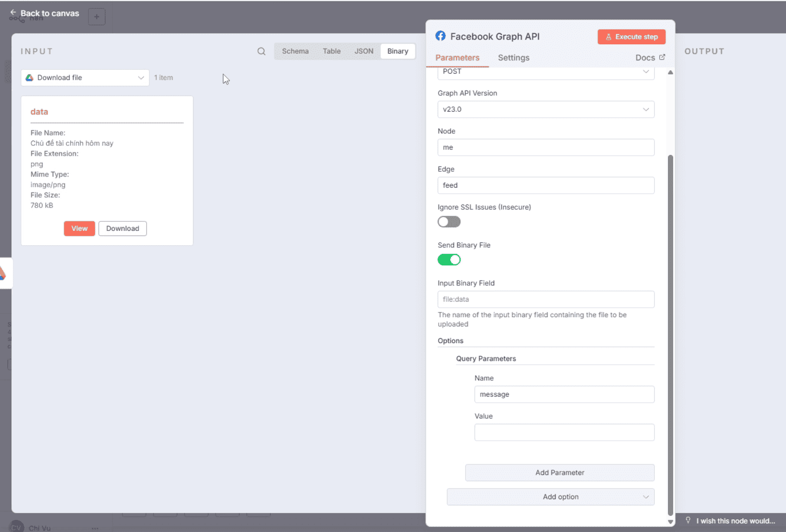This screenshot has width=786, height=532.
Task: Open the Docs link
Action: coord(650,58)
